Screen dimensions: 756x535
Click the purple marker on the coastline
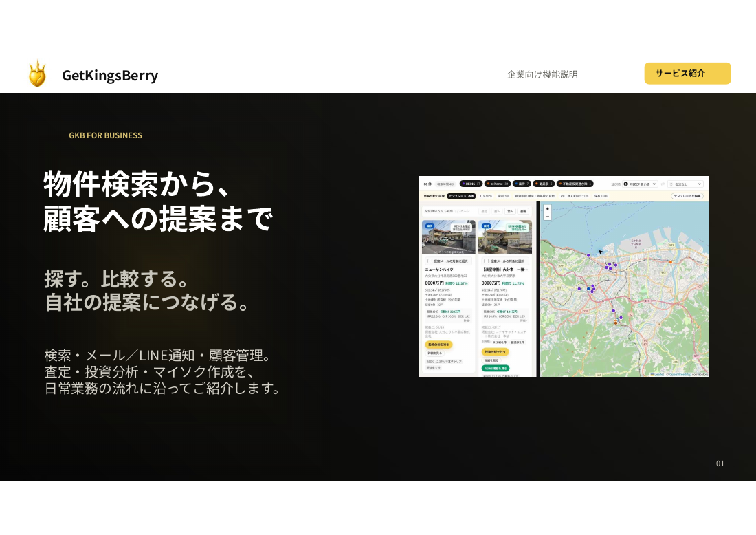tap(588, 255)
